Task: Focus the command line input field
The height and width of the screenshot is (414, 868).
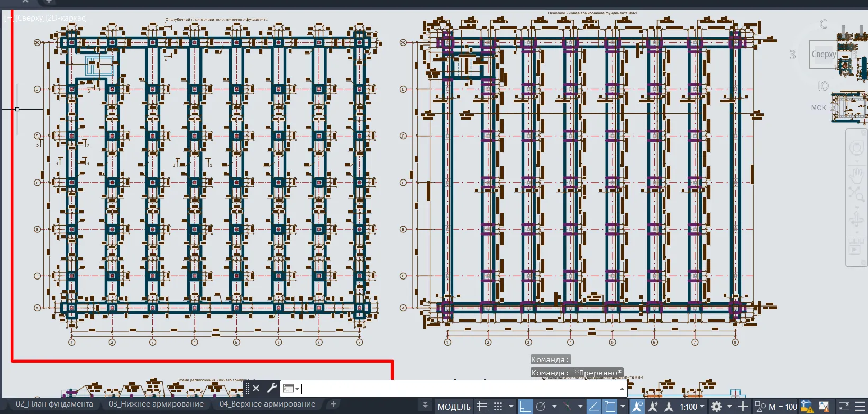Action: click(x=460, y=389)
